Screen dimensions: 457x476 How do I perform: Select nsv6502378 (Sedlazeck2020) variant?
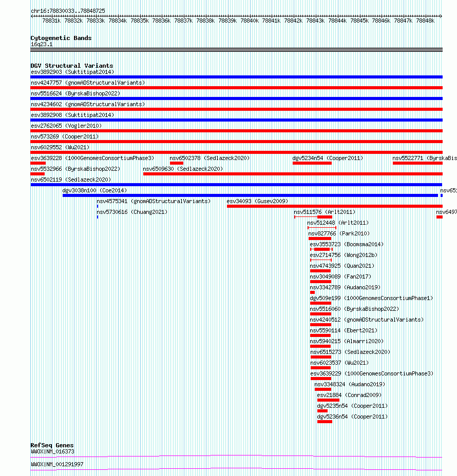tap(210, 158)
